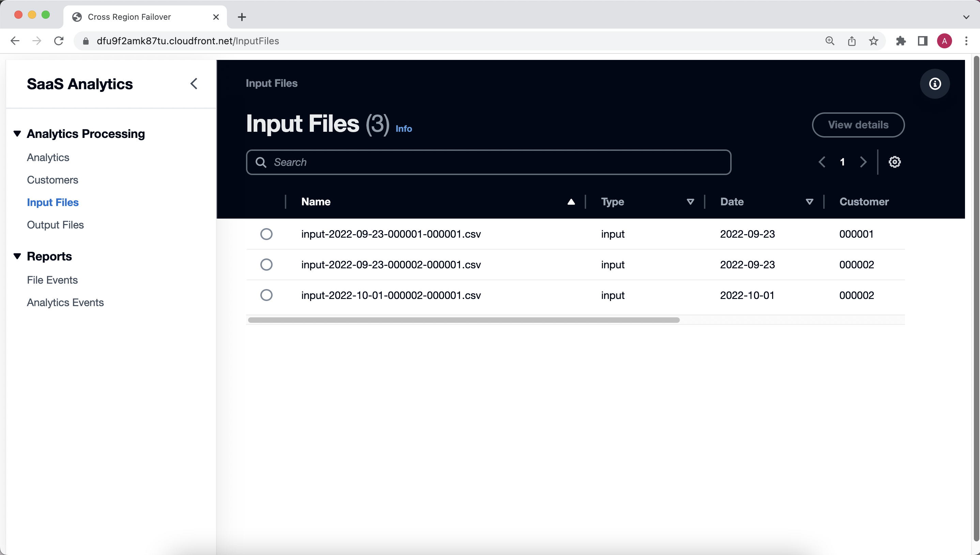Collapse the SaaS Analytics side navigation
The width and height of the screenshot is (980, 555).
(x=194, y=84)
